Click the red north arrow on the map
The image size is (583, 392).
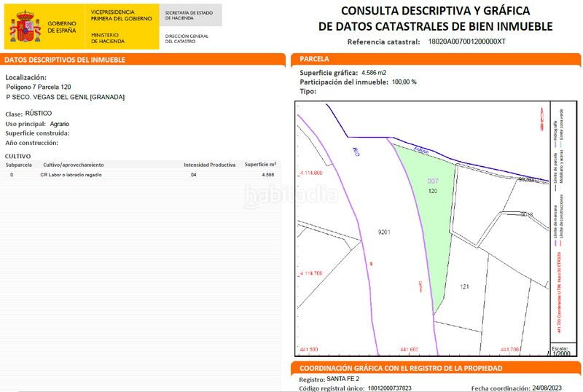tap(542, 119)
